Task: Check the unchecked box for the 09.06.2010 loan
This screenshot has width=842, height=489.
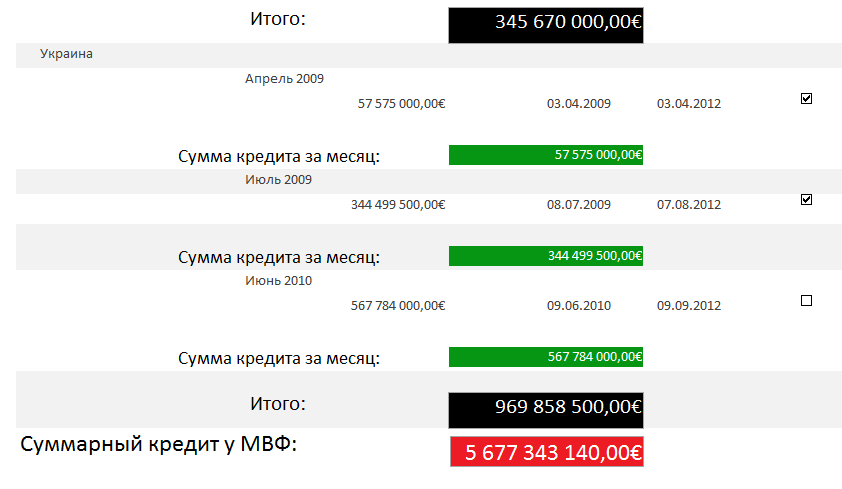Action: (806, 301)
